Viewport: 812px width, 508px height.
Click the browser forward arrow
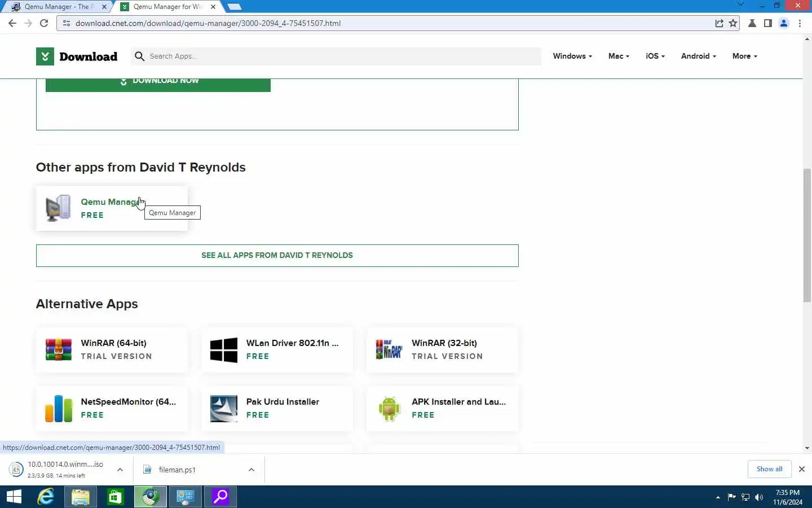28,23
